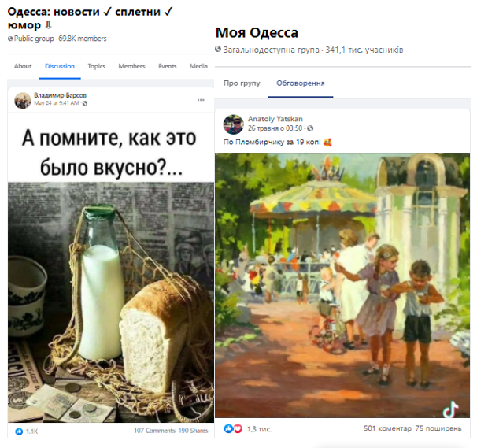View the 501 коментар on the painting post
The width and height of the screenshot is (477, 448).
pyautogui.click(x=387, y=428)
